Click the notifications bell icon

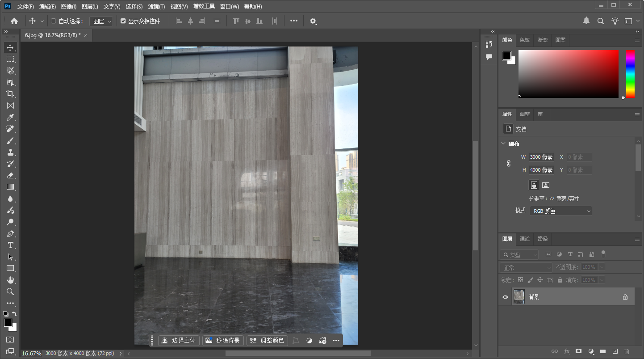(x=586, y=21)
